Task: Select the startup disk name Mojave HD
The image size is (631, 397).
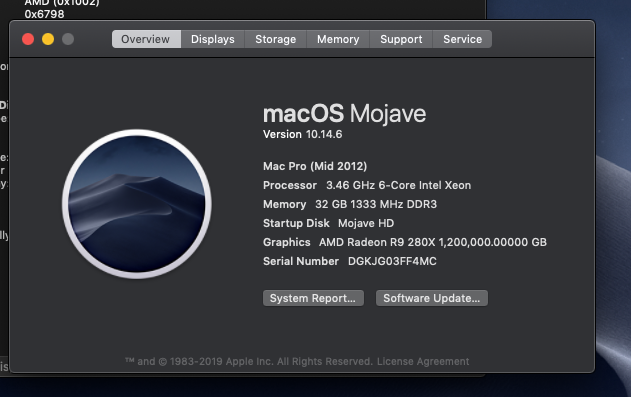Action: pyautogui.click(x=366, y=223)
